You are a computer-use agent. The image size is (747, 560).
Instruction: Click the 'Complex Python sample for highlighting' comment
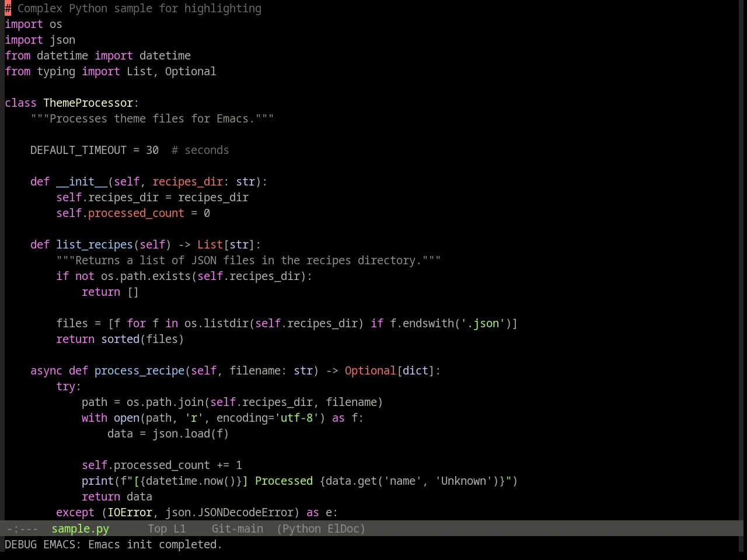[x=133, y=8]
